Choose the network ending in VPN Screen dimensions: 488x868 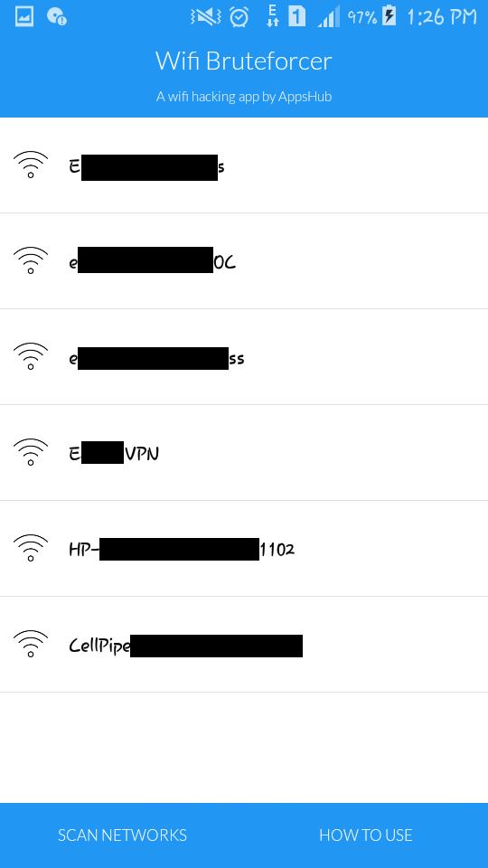(244, 453)
